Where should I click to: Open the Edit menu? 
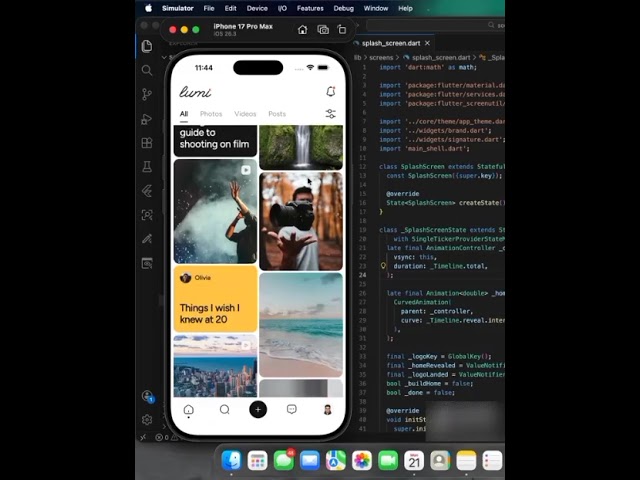pyautogui.click(x=230, y=8)
